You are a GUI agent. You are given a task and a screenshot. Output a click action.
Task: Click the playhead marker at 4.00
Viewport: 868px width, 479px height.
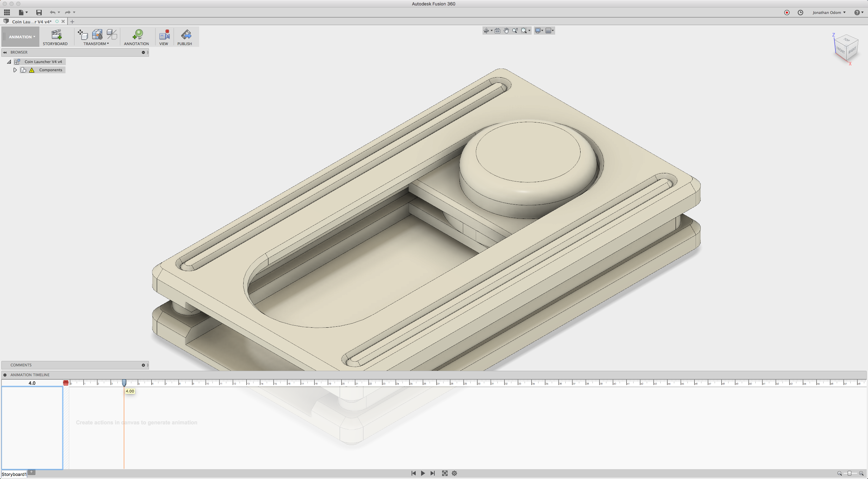(124, 383)
